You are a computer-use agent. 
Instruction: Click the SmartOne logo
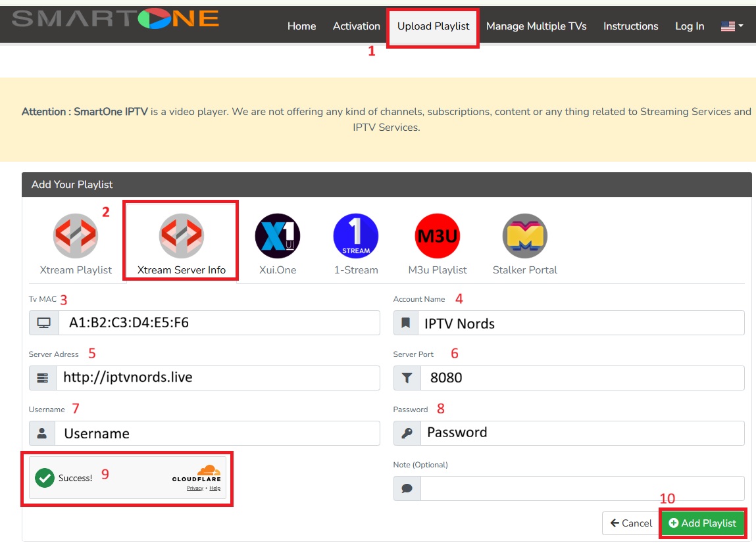click(114, 19)
